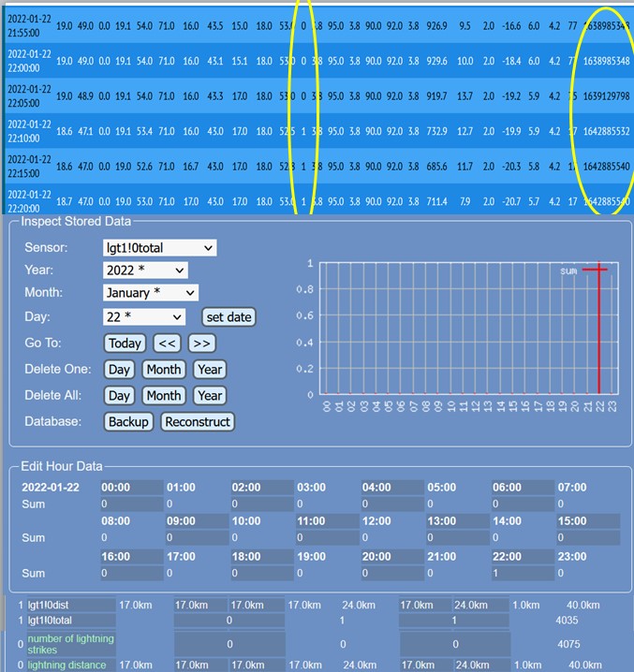Select table row 2022-01-22 22:20:00

317,200
